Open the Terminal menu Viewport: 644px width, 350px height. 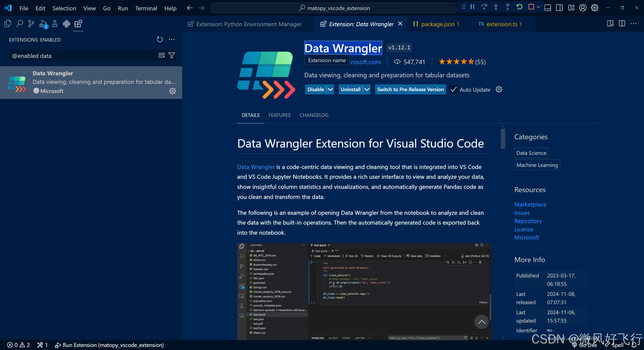(146, 8)
